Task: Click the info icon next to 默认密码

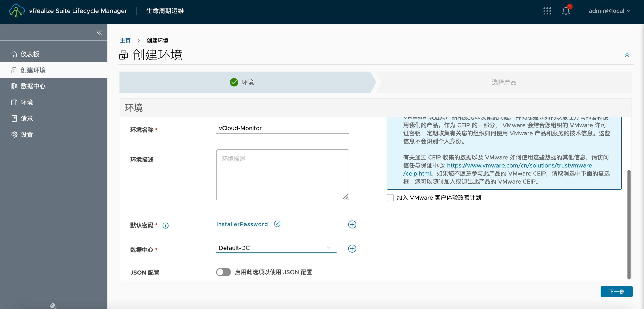Action: pyautogui.click(x=166, y=225)
